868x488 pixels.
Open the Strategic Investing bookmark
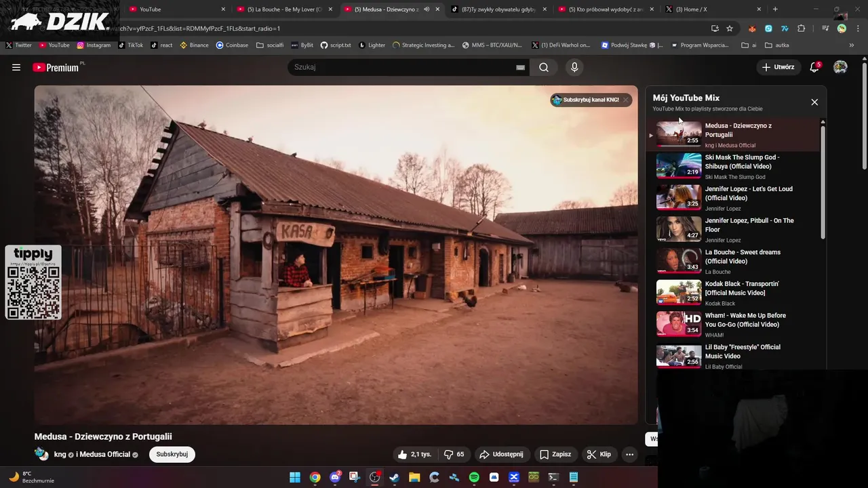424,45
